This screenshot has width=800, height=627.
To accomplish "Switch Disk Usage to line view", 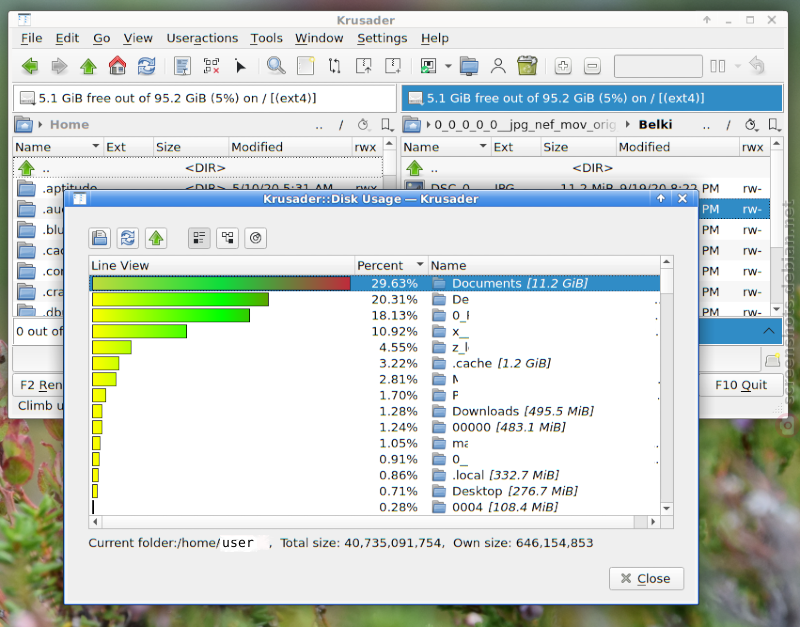I will pyautogui.click(x=199, y=238).
